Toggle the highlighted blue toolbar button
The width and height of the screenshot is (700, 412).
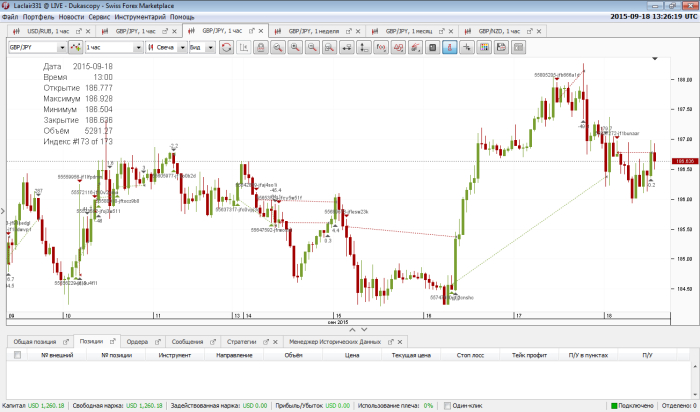tap(450, 47)
